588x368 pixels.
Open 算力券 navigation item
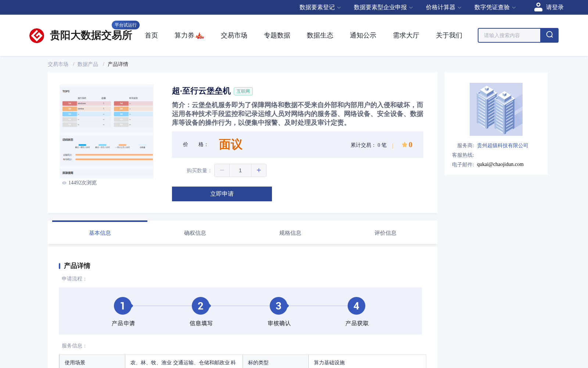(184, 35)
